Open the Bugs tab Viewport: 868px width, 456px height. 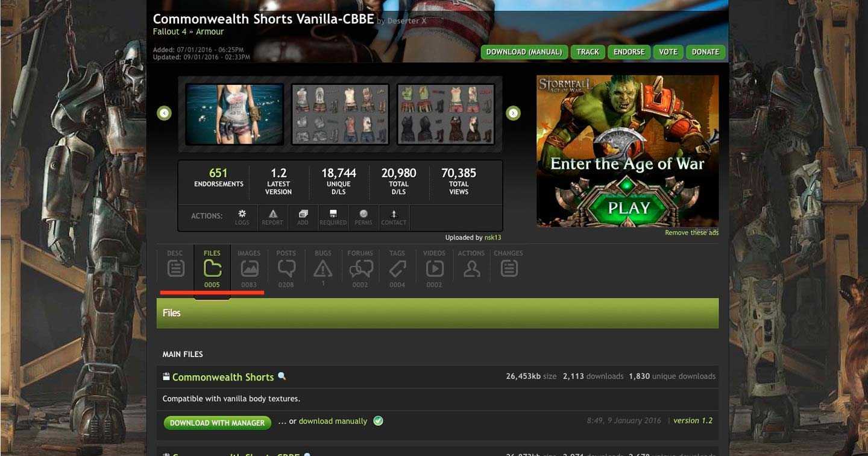[x=323, y=269]
